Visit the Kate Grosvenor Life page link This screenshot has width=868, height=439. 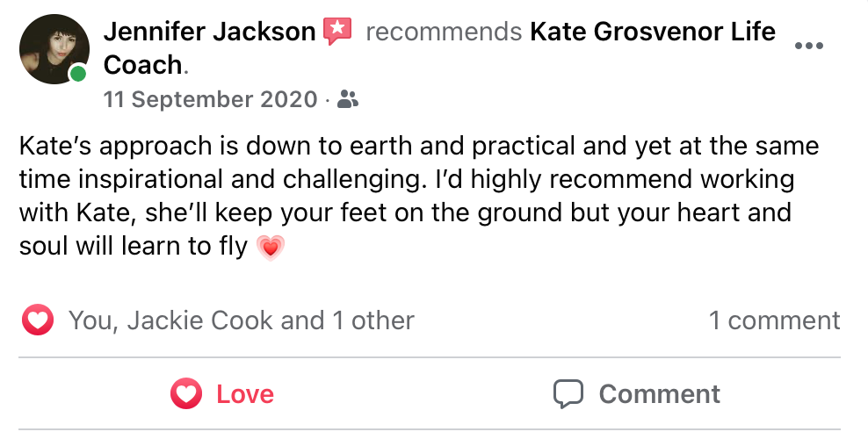tap(653, 32)
